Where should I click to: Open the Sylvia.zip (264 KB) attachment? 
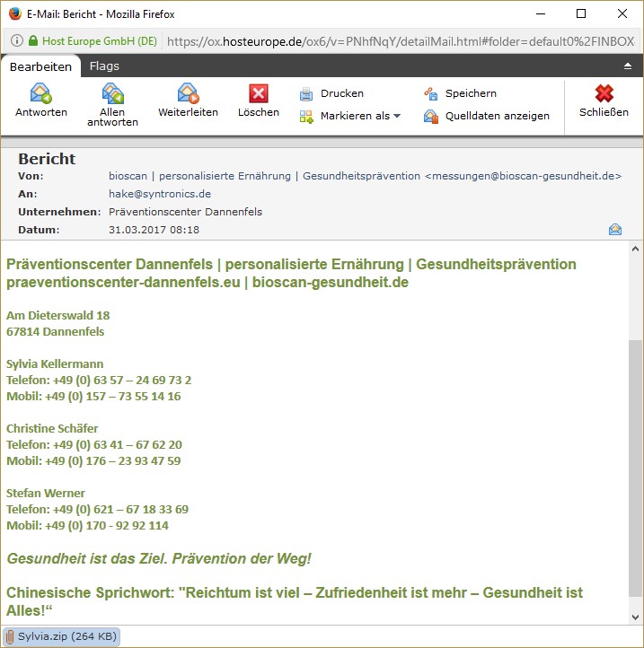pyautogui.click(x=61, y=636)
